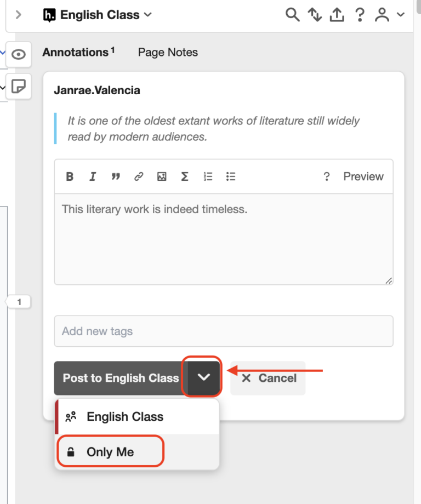
Task: Toggle bold formatting in the editor
Action: (70, 176)
